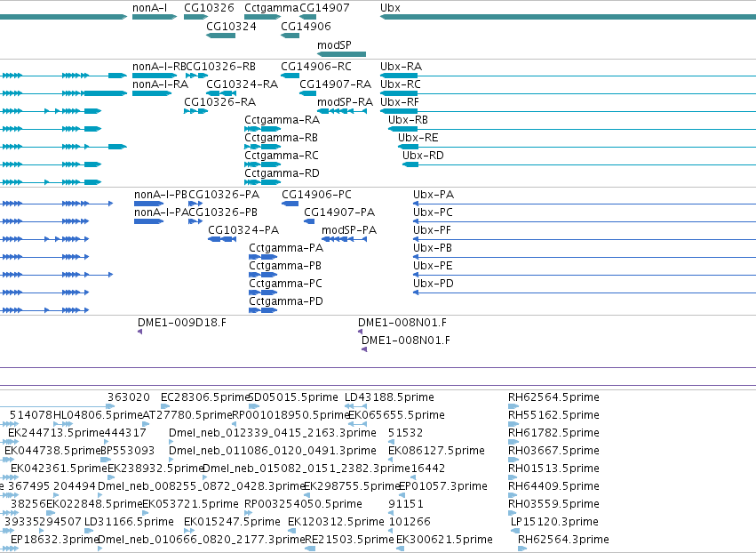Screen dimensions: 756x553
Task: Select the Ubx-PF protein label
Action: (x=432, y=230)
